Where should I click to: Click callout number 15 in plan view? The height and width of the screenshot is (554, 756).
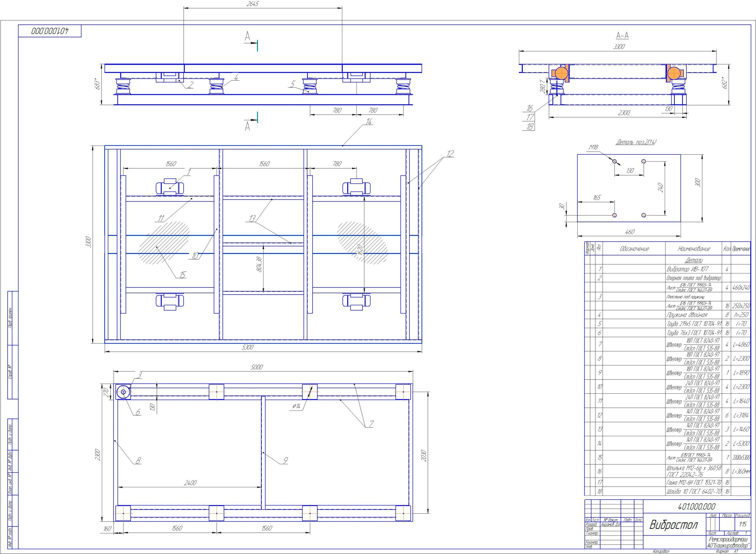[x=183, y=275]
